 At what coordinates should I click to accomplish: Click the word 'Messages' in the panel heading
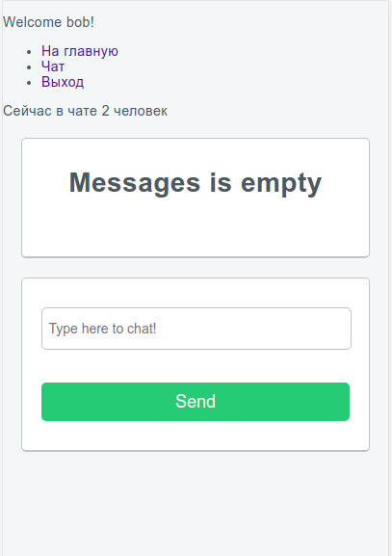(135, 183)
